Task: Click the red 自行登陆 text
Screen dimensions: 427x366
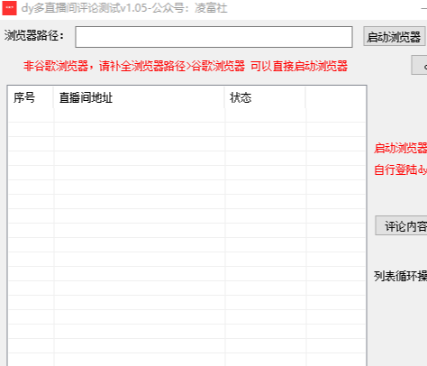Action: point(400,170)
